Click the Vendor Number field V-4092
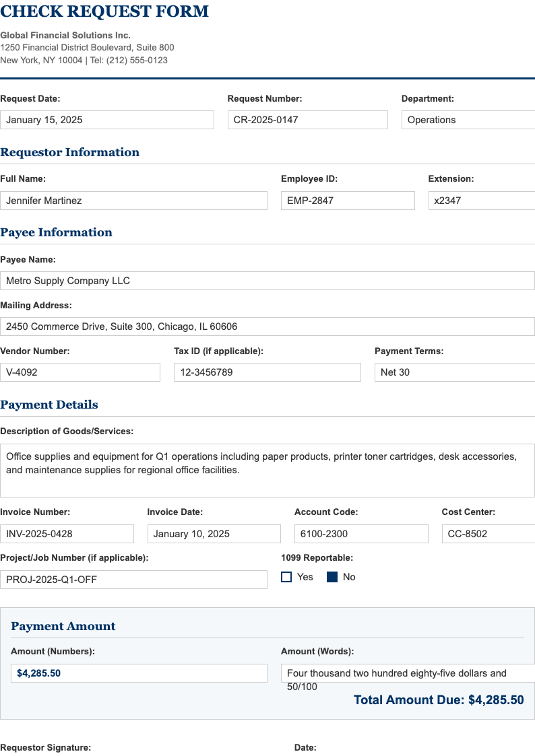Screen dimensions: 535x756 pos(81,372)
